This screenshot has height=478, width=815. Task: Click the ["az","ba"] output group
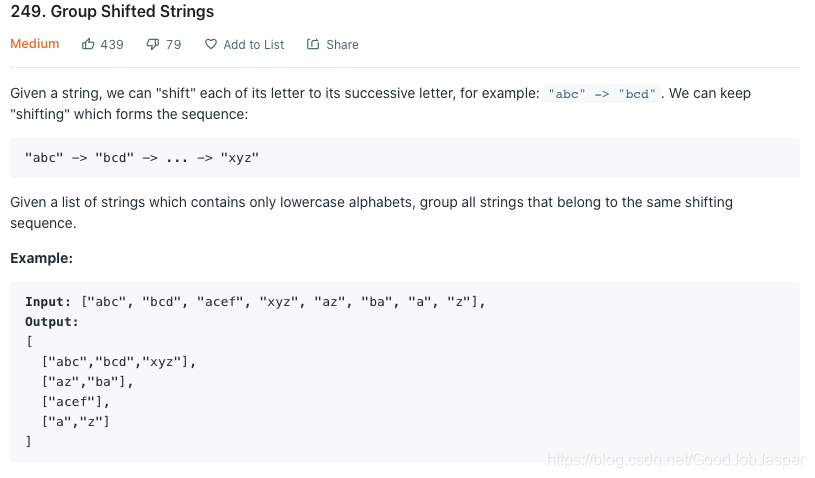pyautogui.click(x=88, y=382)
